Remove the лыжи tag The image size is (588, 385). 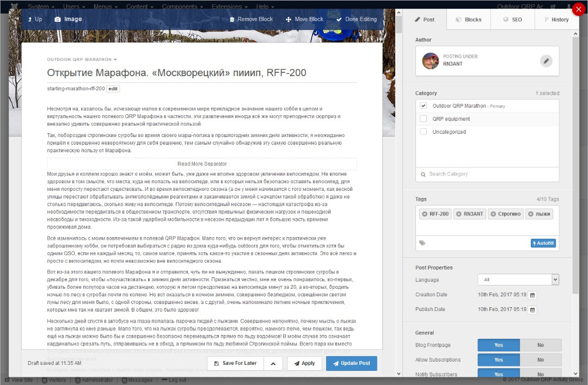coord(531,214)
